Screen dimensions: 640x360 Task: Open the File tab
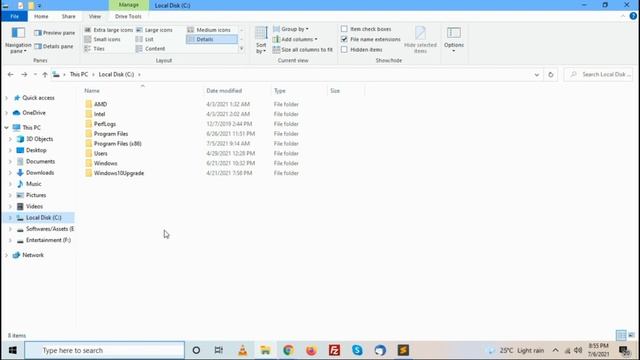pos(15,16)
